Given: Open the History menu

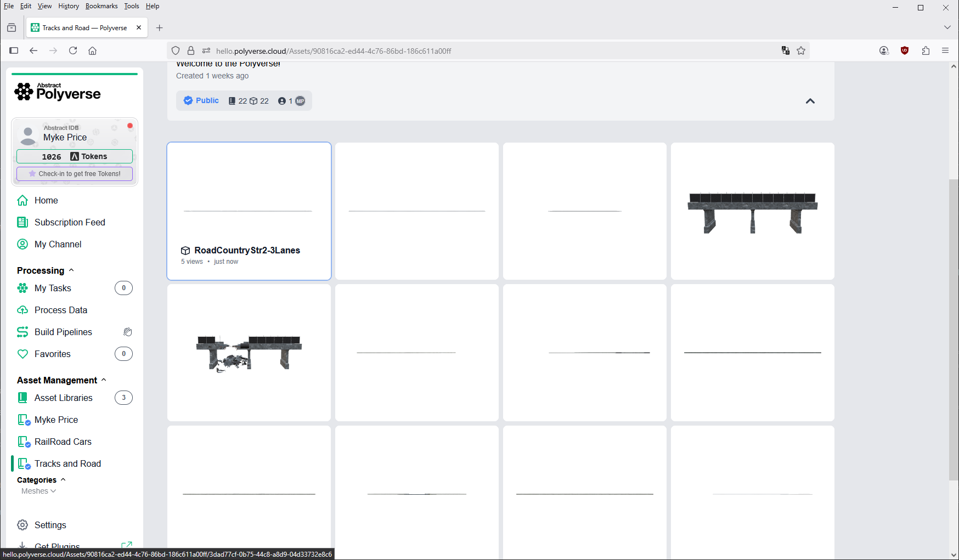Looking at the screenshot, I should click(69, 6).
